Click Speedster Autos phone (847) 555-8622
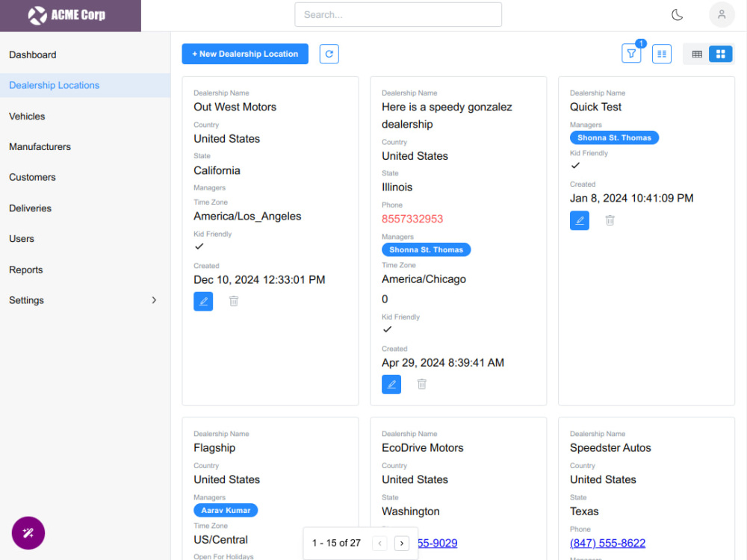 (607, 543)
